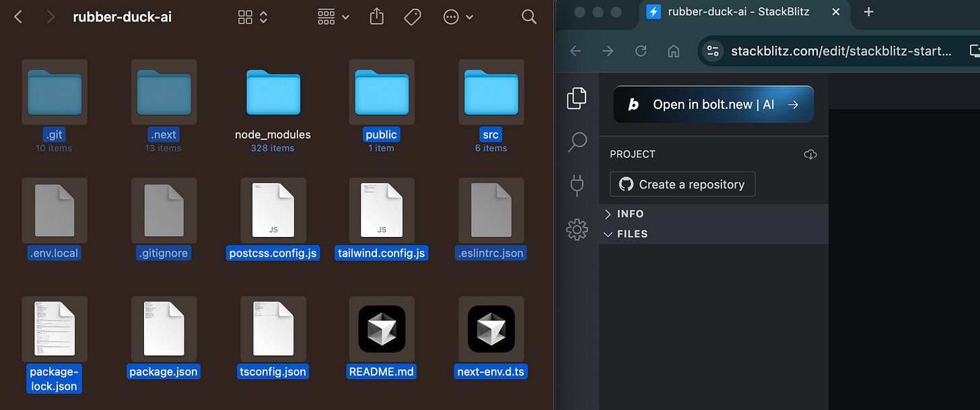Expand the INFO section
Viewport: 980px width, 410px height.
713,214
